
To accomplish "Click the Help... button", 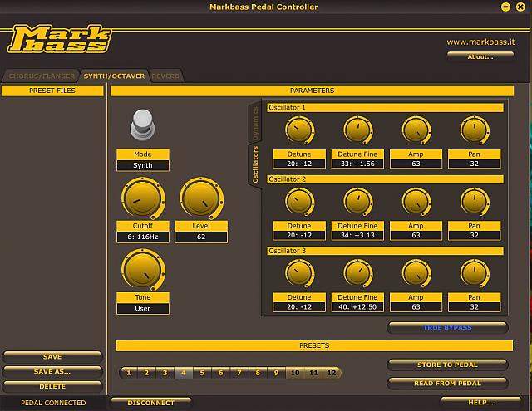I will (480, 402).
